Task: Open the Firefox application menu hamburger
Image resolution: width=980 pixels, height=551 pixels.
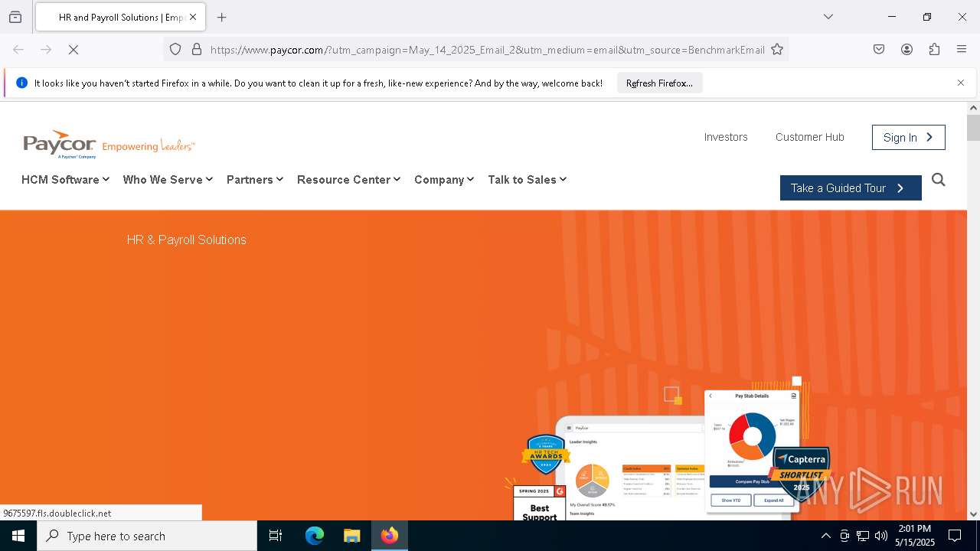Action: [962, 50]
